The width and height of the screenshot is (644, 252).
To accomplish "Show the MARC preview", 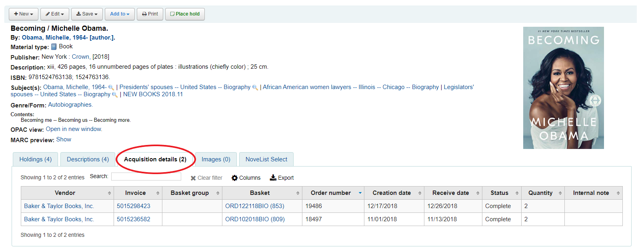I will (x=64, y=139).
